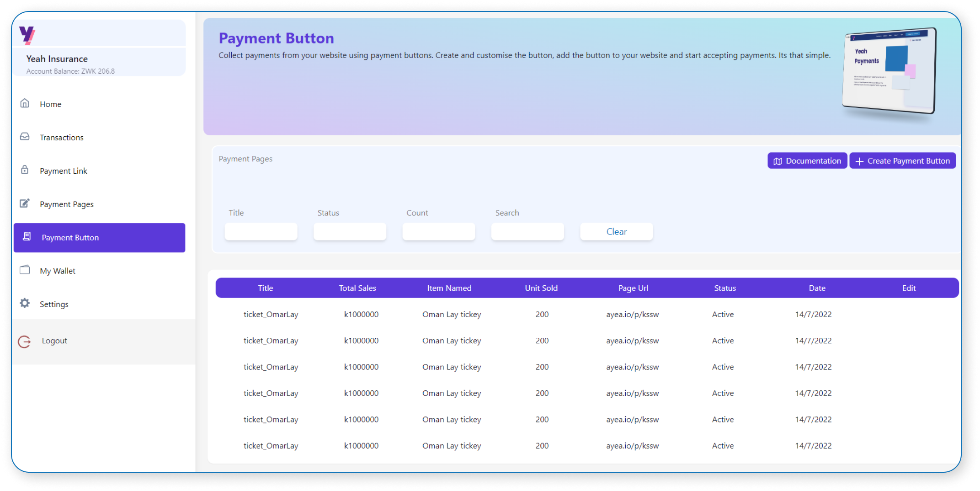Viewport: 980px width, 491px height.
Task: Click the My Wallet icon
Action: (25, 270)
